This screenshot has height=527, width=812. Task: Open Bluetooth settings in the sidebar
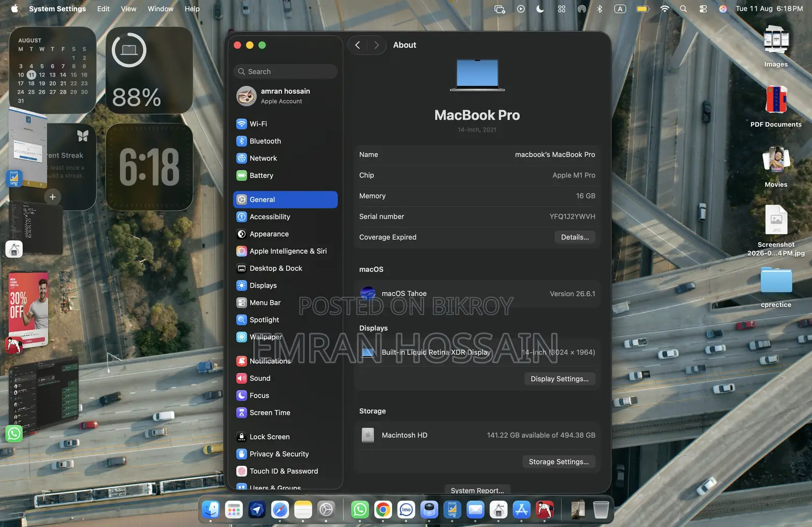pyautogui.click(x=285, y=141)
